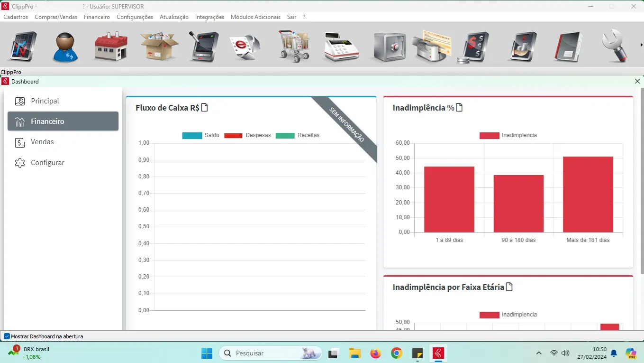
Task: Open the Cadastros menu
Action: coord(16,17)
